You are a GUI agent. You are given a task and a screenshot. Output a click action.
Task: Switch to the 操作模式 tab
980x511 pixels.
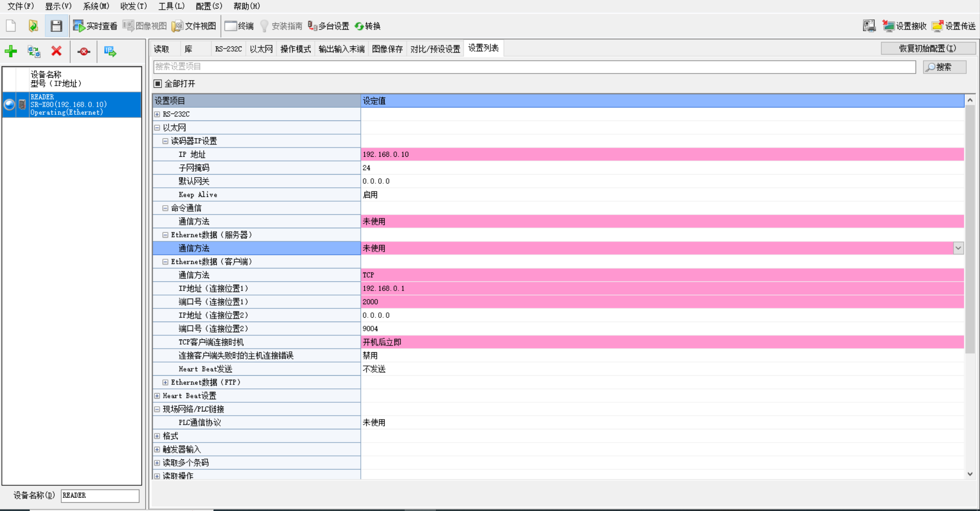295,49
